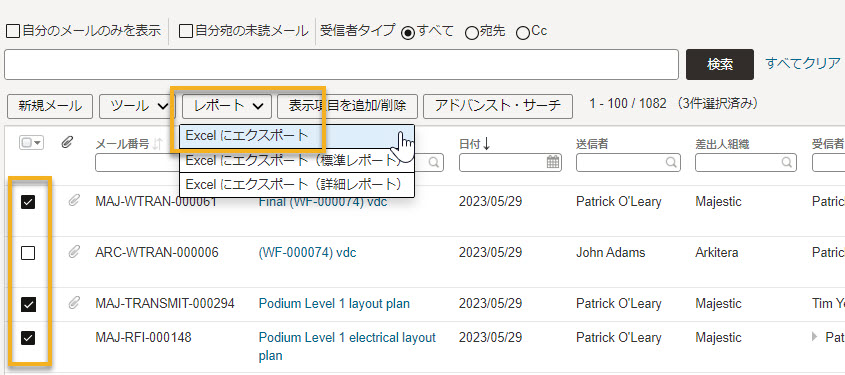The image size is (845, 375).
Task: Click the 検索 search button
Action: point(719,65)
